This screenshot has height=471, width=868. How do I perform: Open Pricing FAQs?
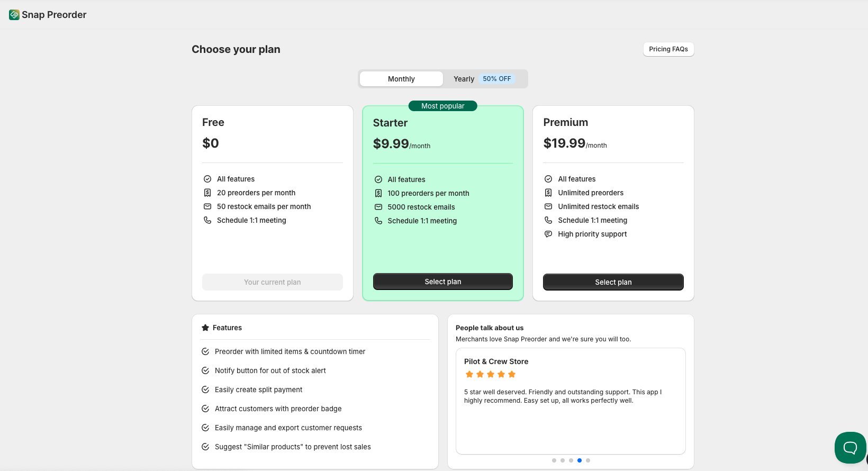668,49
